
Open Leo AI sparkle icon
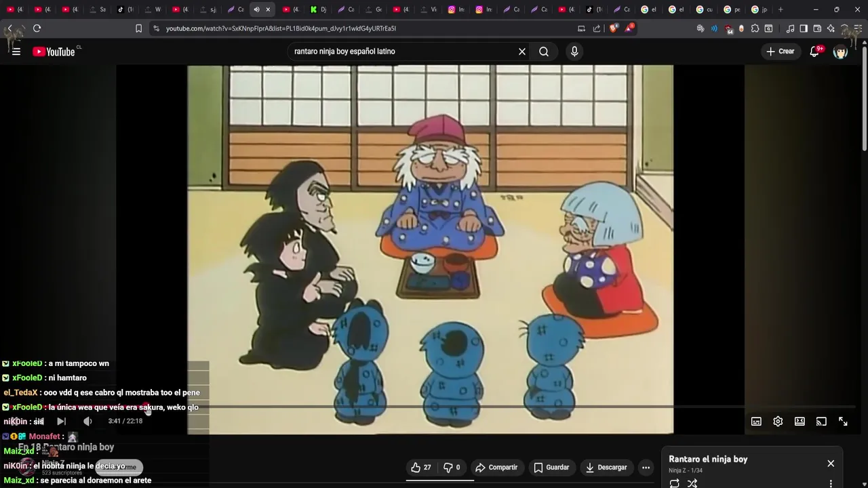[831, 28]
